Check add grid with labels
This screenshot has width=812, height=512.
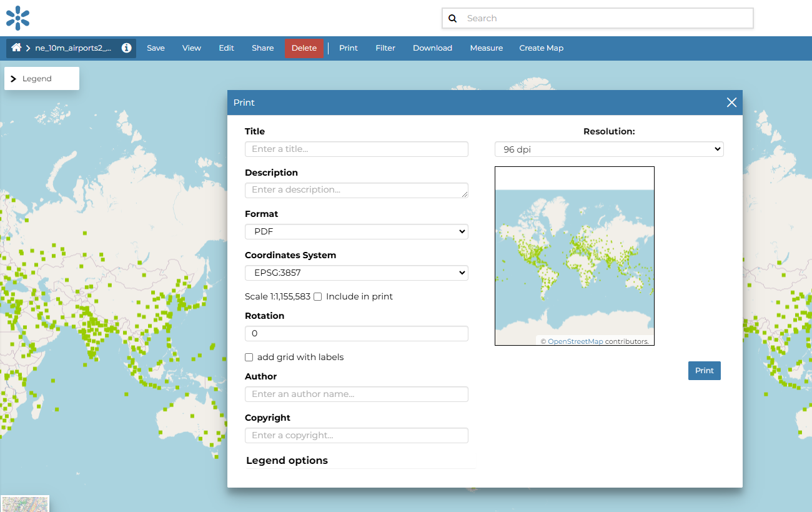click(249, 358)
